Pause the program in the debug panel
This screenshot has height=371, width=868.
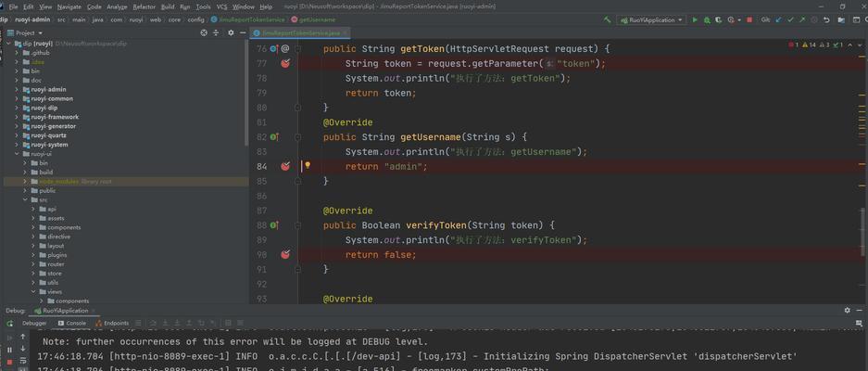[x=9, y=350]
